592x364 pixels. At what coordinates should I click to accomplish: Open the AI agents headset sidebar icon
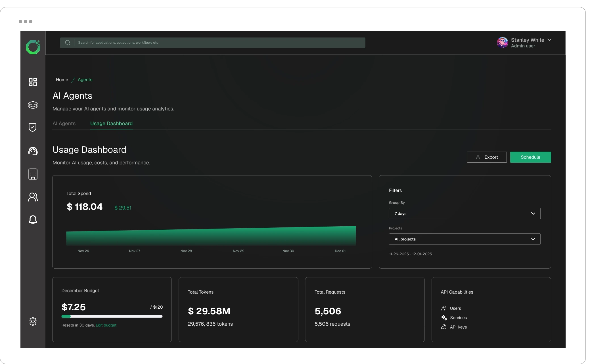pos(33,151)
